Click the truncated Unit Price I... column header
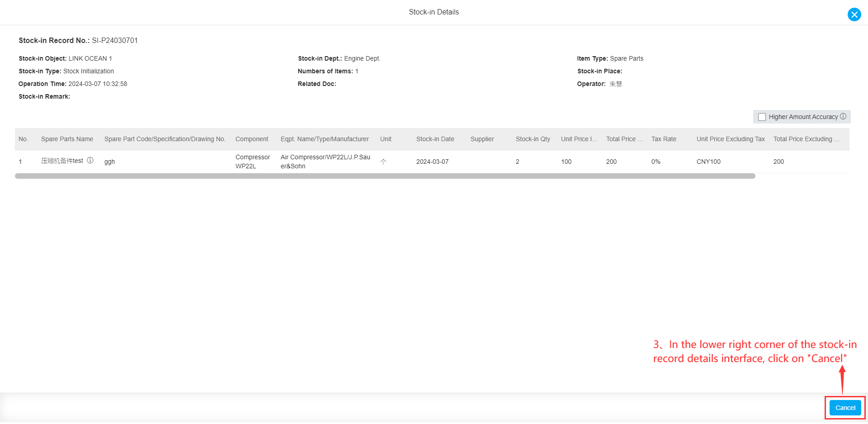Image resolution: width=868 pixels, height=424 pixels. coord(579,139)
